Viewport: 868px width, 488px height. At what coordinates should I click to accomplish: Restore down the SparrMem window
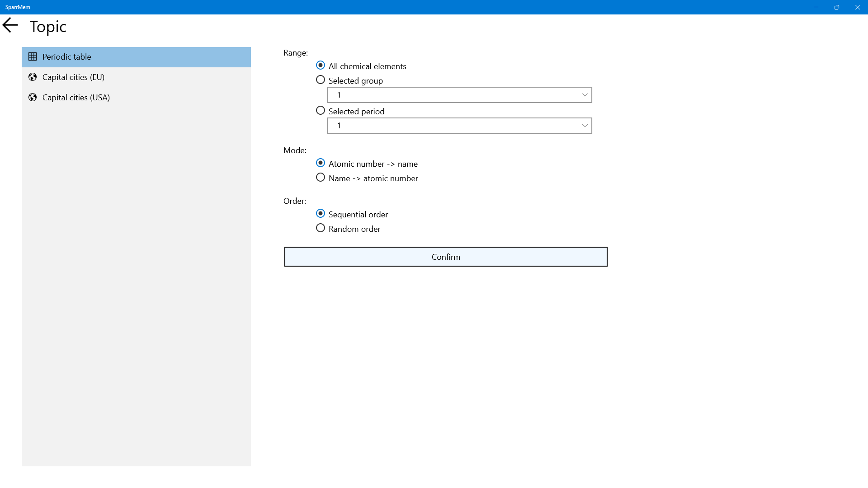[x=836, y=7]
